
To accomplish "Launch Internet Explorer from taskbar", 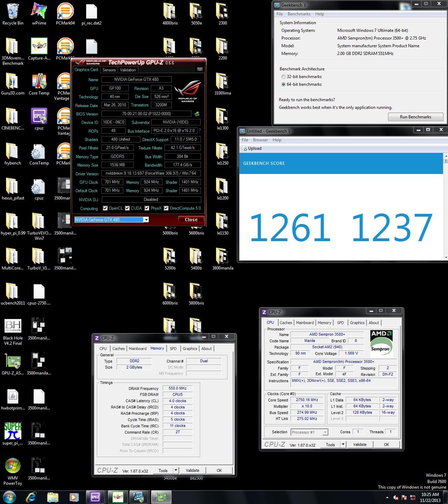I will click(x=31, y=497).
